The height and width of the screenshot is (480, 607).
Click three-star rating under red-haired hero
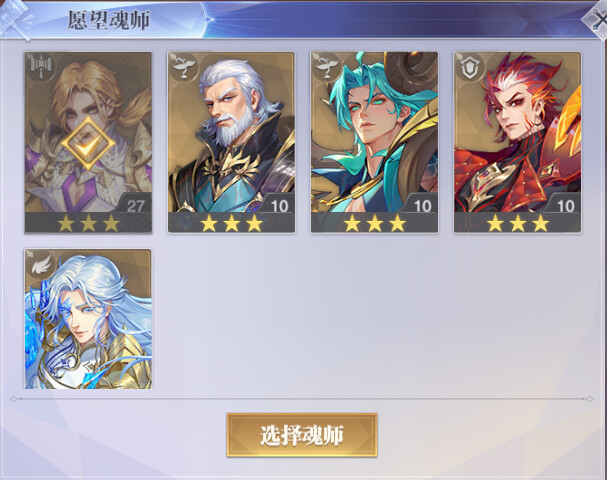pyautogui.click(x=518, y=223)
